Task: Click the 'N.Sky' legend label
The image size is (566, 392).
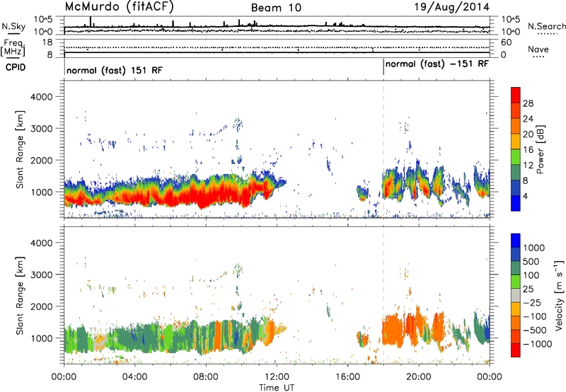Action: click(13, 27)
